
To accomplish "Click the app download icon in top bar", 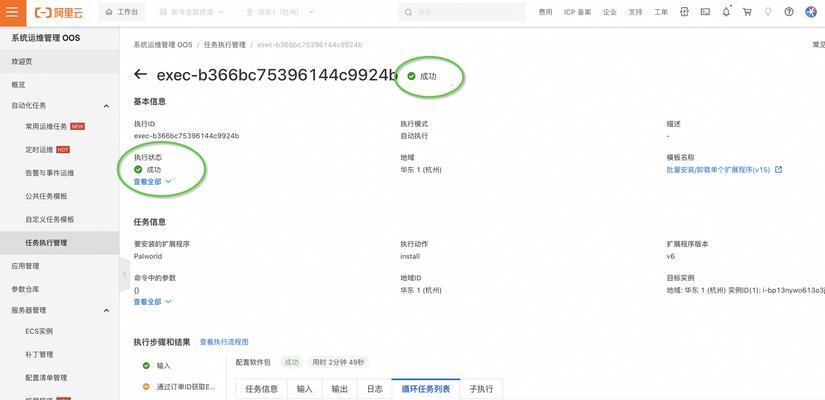I will click(x=684, y=12).
